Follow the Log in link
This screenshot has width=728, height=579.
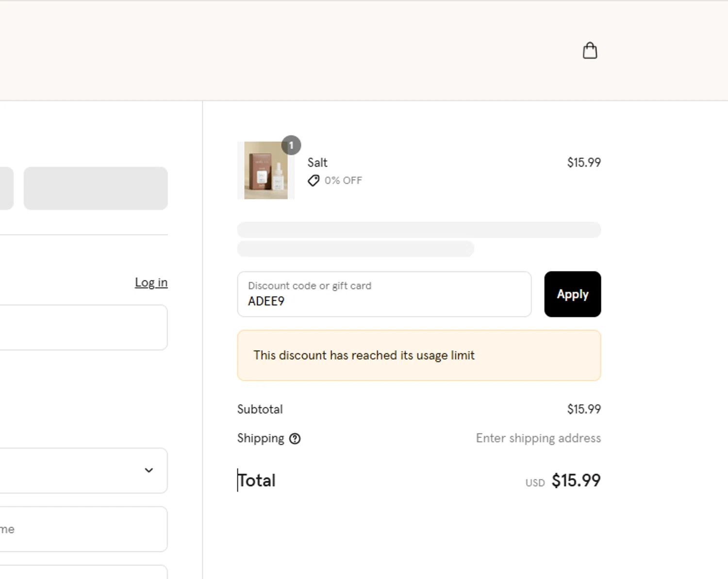click(x=151, y=282)
